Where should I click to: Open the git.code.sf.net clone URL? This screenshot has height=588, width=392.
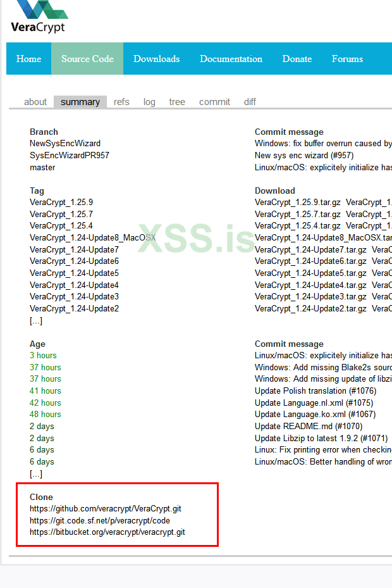pyautogui.click(x=100, y=521)
